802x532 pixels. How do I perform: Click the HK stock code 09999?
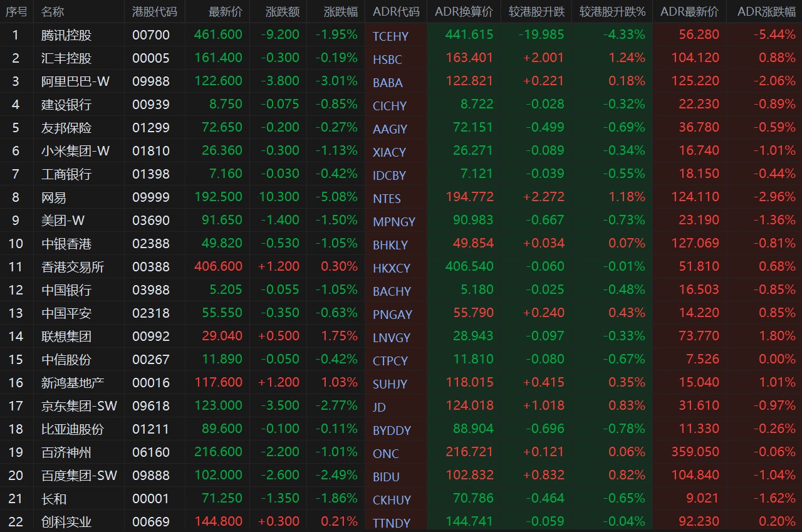pyautogui.click(x=151, y=197)
